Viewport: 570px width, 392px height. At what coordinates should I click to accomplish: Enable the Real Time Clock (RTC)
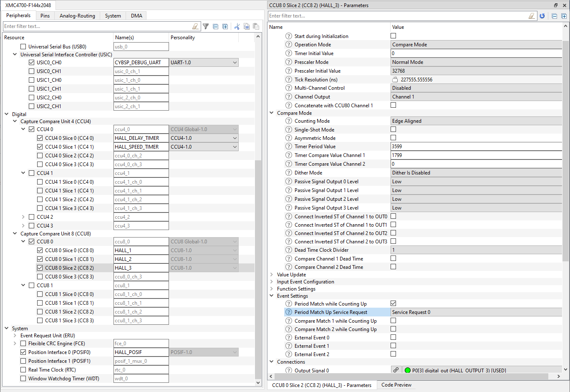[23, 370]
